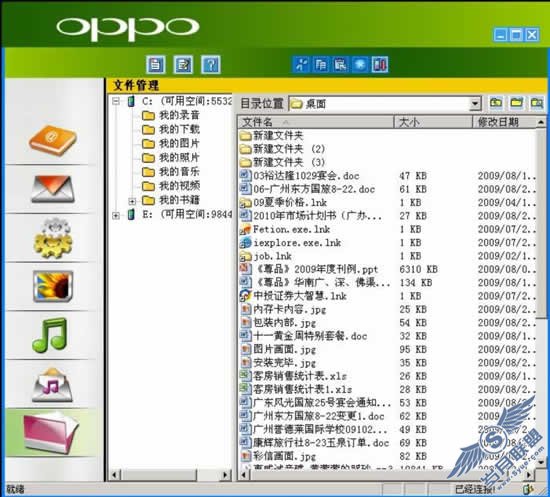This screenshot has width=550, height=497.
Task: Minimize the OPPO window
Action: [501, 35]
